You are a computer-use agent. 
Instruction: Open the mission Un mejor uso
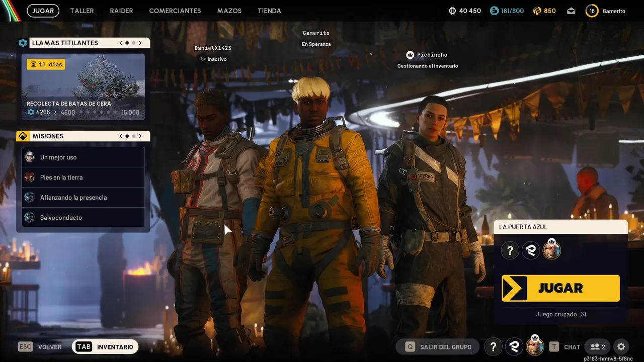tap(83, 157)
